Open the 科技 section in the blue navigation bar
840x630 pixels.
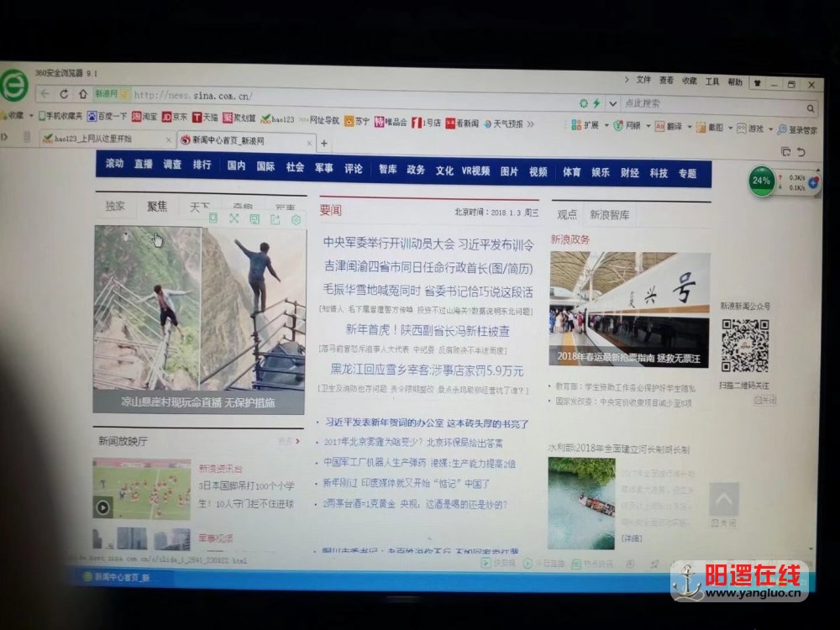[659, 172]
